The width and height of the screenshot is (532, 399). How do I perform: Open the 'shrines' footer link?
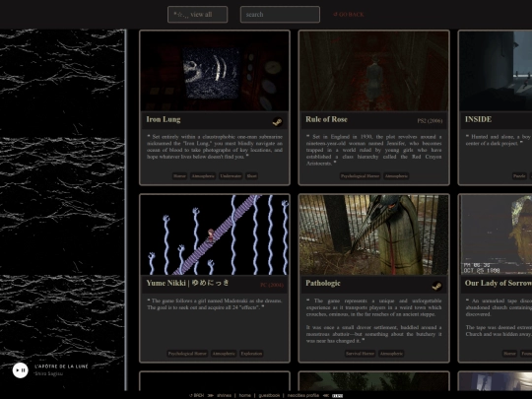[224, 395]
